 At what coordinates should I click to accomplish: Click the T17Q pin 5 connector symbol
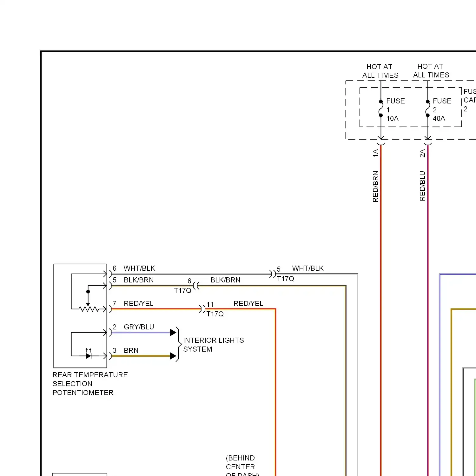[x=273, y=274]
